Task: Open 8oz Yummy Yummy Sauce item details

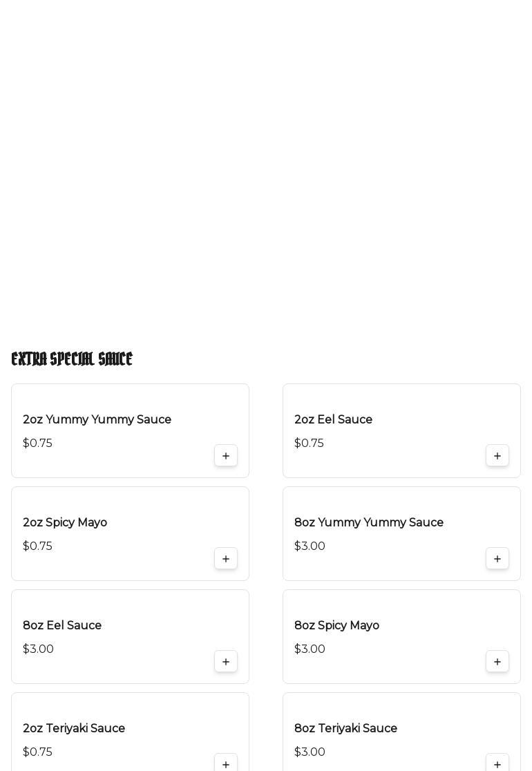Action: 369,523
